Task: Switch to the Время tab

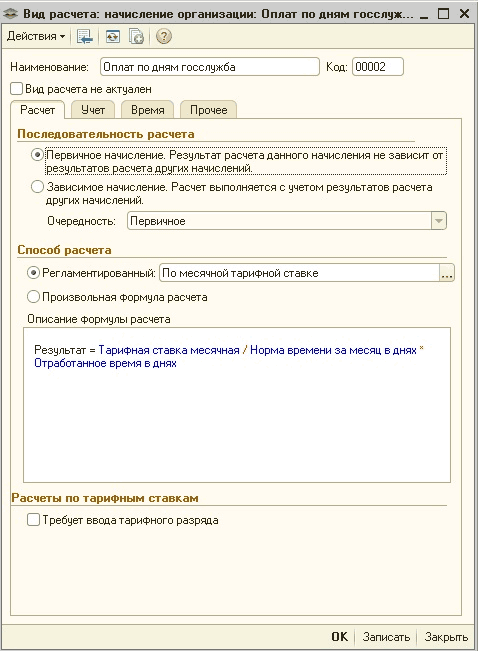Action: [x=147, y=110]
